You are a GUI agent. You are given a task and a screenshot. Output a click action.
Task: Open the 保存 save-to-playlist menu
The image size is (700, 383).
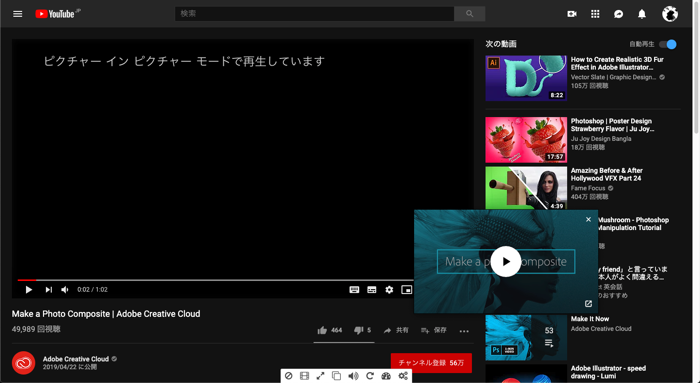(433, 330)
